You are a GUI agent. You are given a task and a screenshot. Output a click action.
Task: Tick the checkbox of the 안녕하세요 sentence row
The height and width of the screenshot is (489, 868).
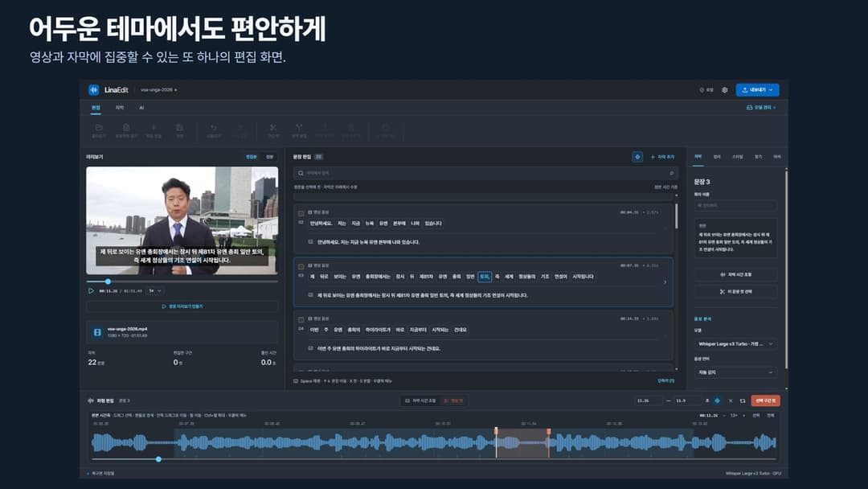coord(301,213)
